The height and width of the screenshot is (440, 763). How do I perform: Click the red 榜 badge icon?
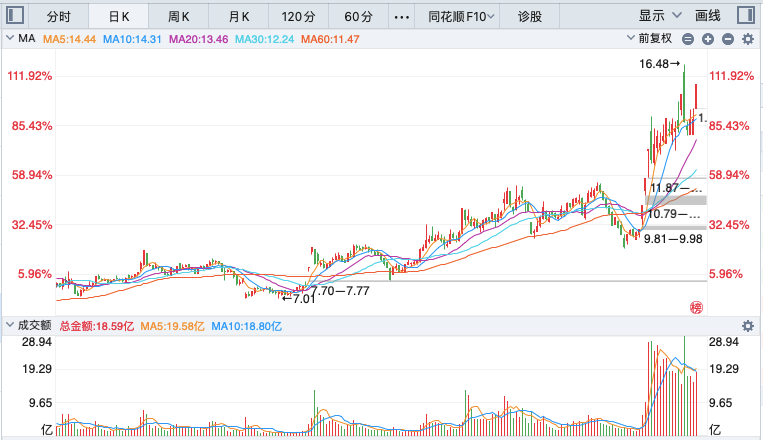point(696,308)
